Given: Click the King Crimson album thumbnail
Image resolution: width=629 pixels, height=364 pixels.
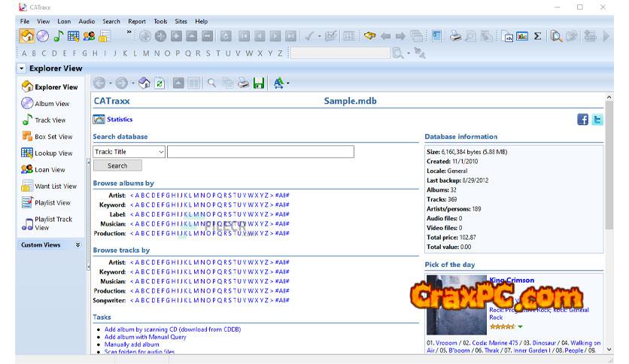Looking at the screenshot, I should [456, 305].
